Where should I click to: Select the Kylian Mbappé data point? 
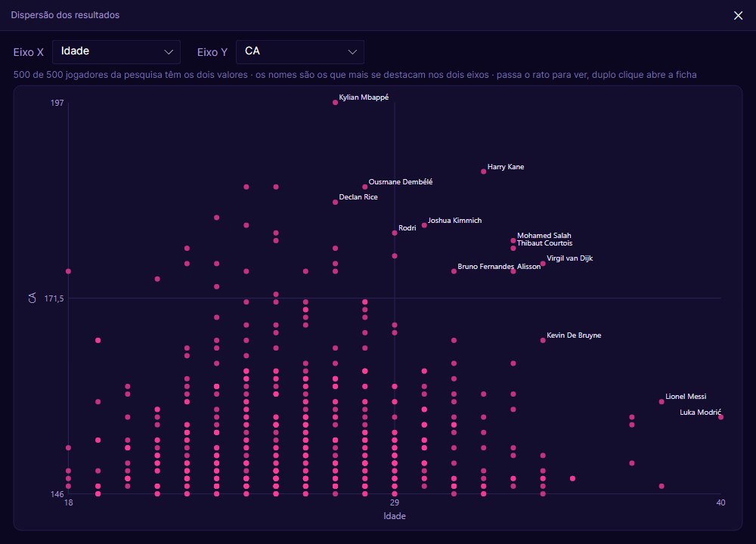(335, 102)
